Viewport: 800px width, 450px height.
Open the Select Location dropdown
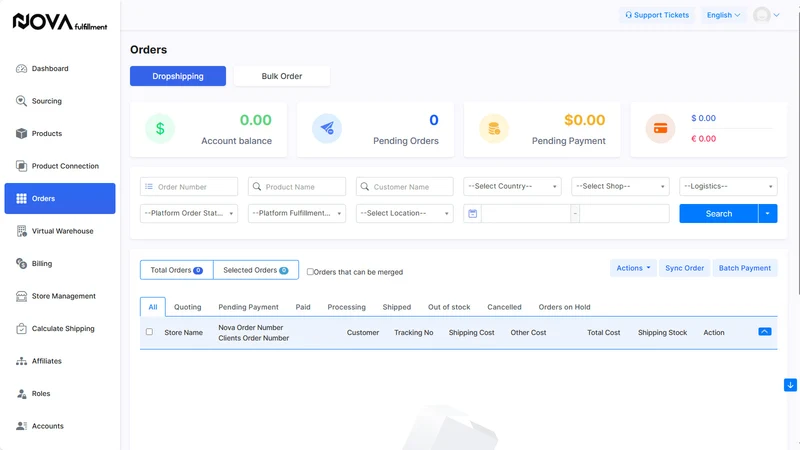[405, 213]
